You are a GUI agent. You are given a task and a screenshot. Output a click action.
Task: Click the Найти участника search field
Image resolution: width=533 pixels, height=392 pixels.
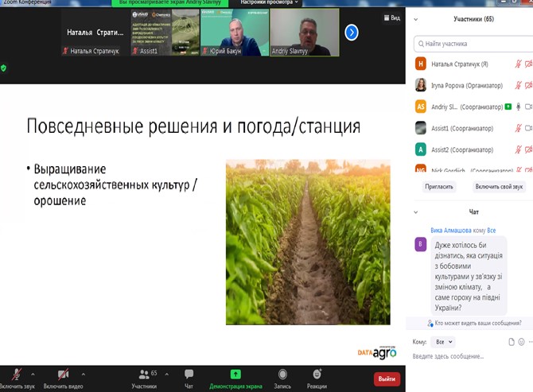pos(473,44)
